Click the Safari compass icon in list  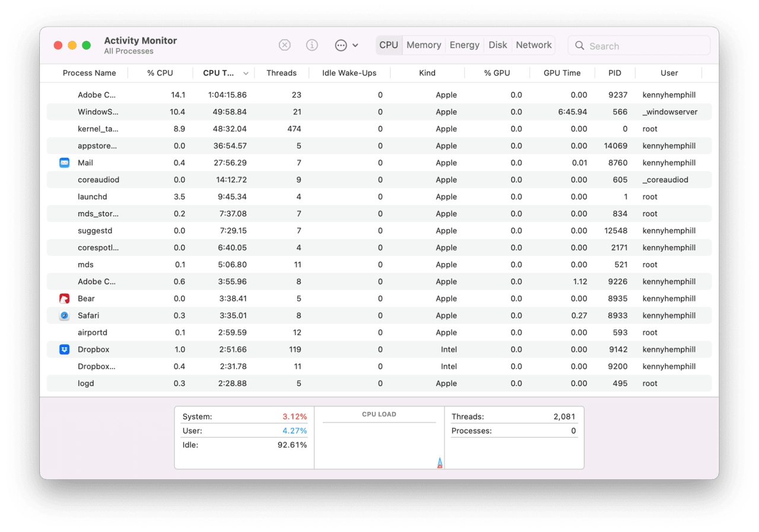point(65,316)
